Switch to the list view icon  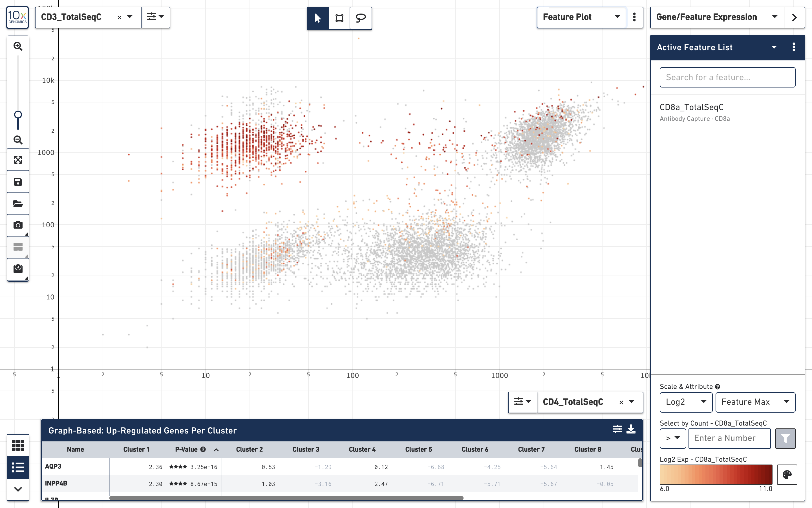click(18, 467)
